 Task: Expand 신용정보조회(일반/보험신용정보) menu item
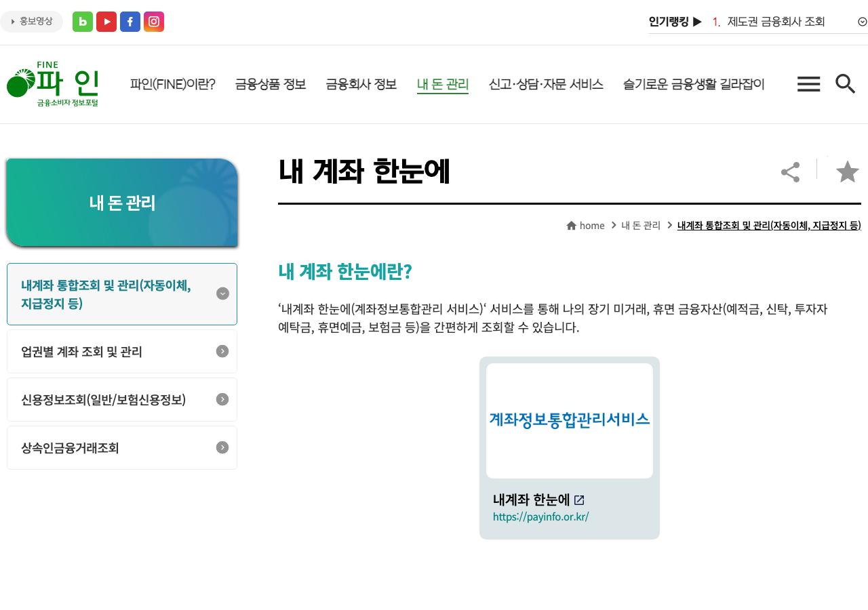pyautogui.click(x=222, y=399)
